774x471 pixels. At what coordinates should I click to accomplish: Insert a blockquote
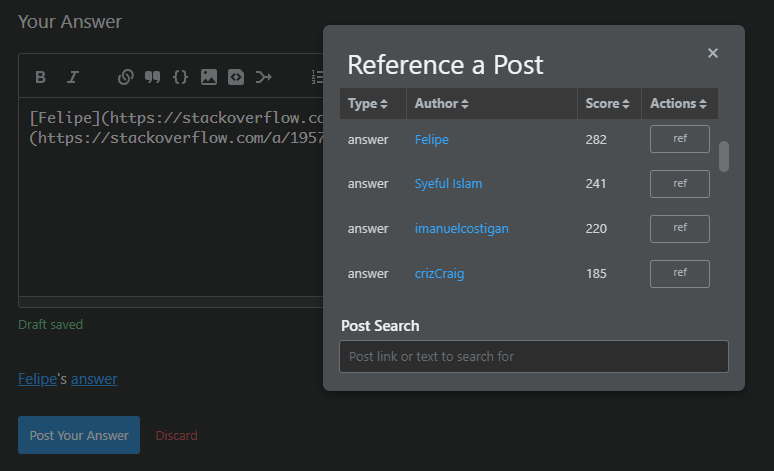(x=153, y=77)
